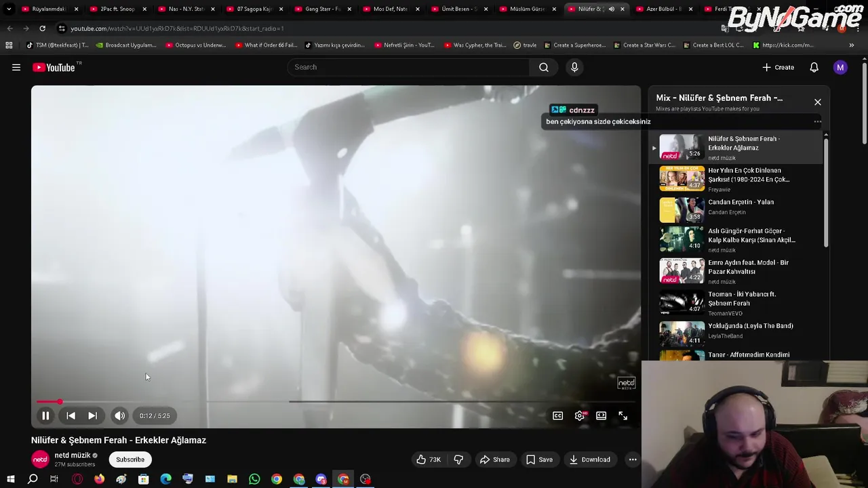Launch Firefox from the taskbar

(x=99, y=479)
